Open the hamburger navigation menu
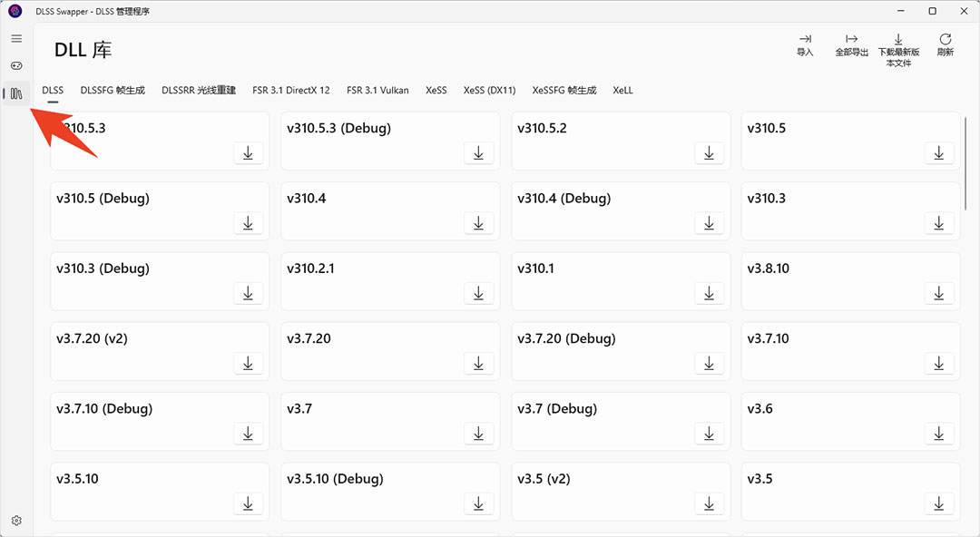Image resolution: width=980 pixels, height=537 pixels. [16, 39]
